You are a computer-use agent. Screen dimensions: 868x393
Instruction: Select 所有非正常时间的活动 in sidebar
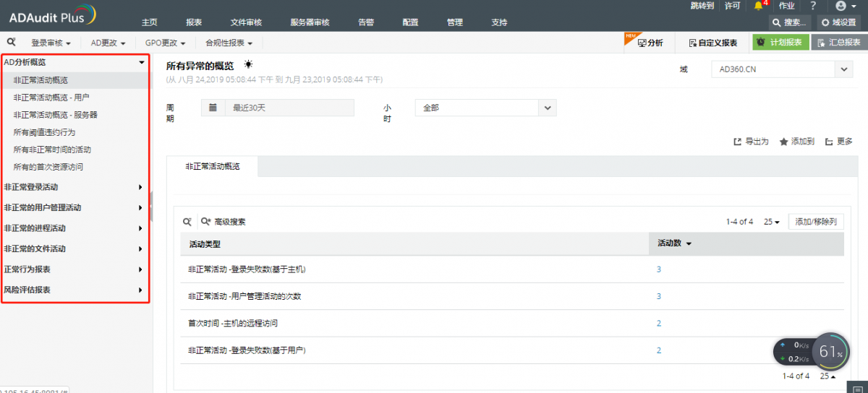tap(52, 150)
